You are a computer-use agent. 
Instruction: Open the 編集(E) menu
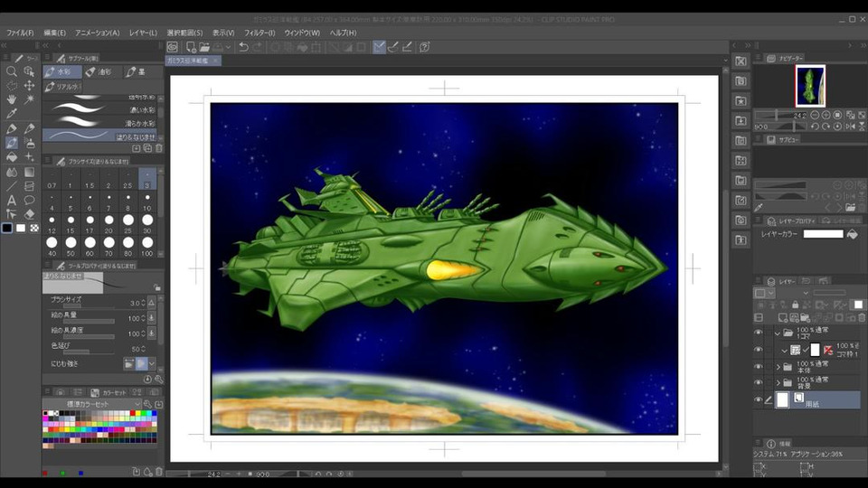click(55, 33)
